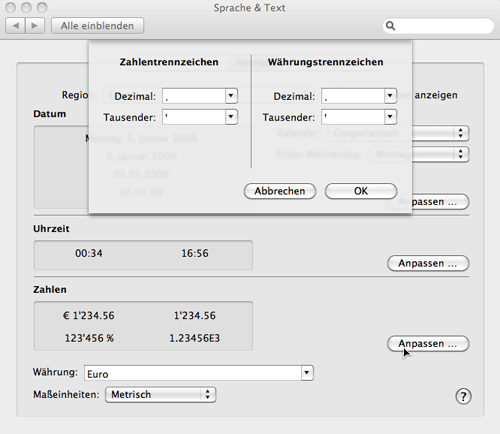The image size is (500, 434).
Task: Open Dezimal dropdown under Währungstrennzeichen
Action: coord(390,96)
